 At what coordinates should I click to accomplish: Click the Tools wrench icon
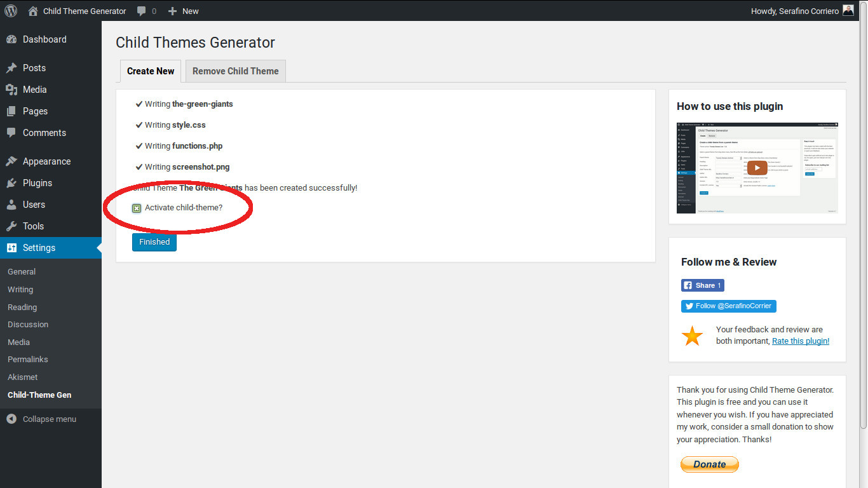point(11,226)
